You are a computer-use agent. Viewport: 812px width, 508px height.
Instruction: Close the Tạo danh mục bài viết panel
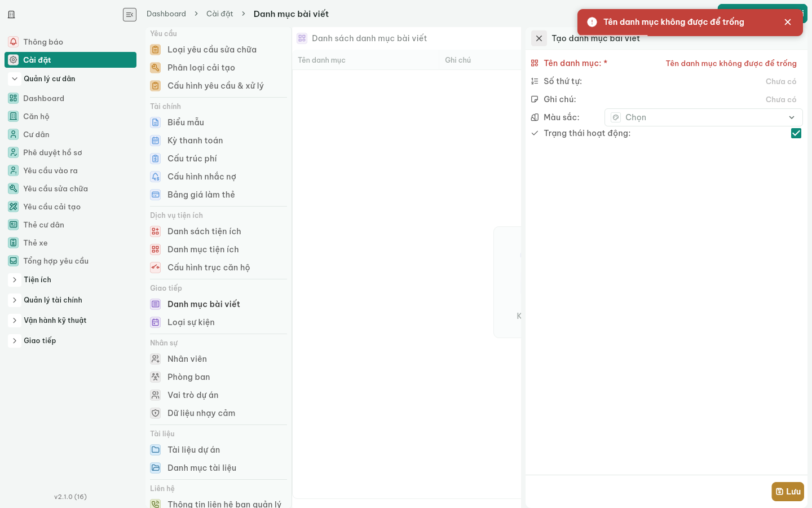[539, 38]
